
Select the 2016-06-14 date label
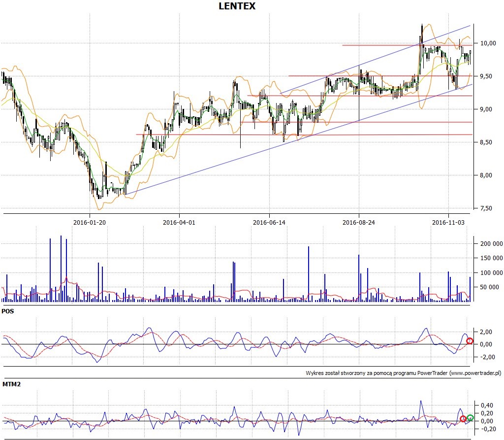[x=269, y=222]
